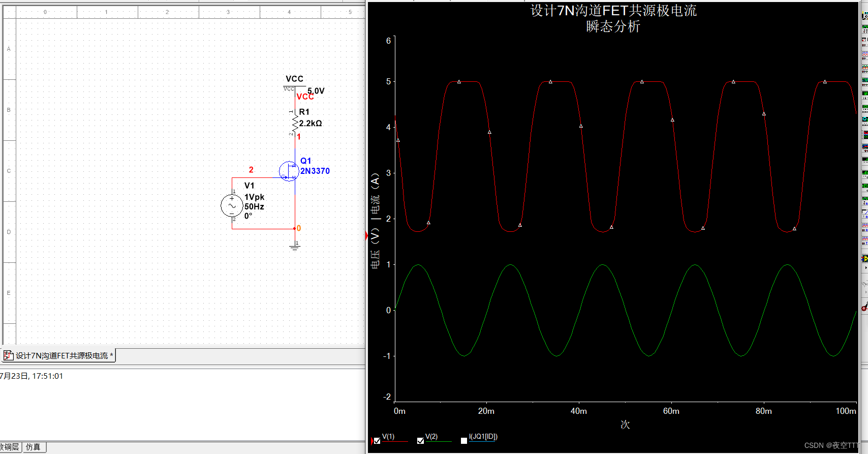Click the orange net label 0
Viewport: 868px width, 454px height.
point(299,228)
